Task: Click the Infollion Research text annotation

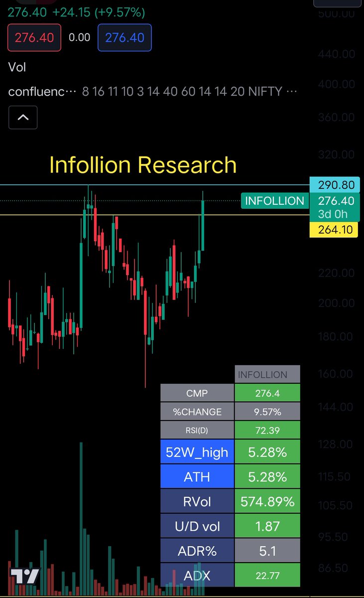Action: pyautogui.click(x=143, y=165)
